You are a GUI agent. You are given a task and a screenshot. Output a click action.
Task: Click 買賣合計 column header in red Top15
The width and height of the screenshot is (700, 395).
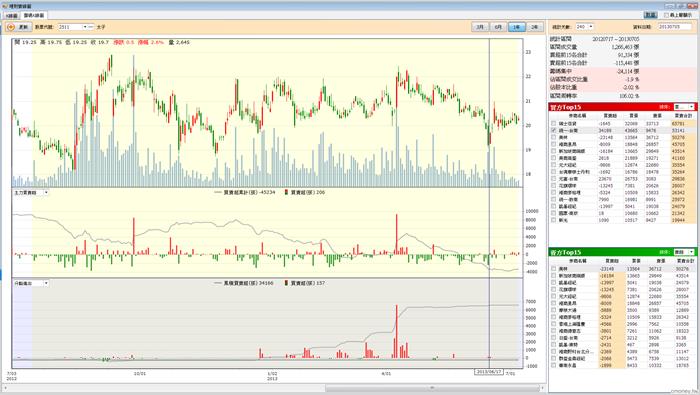pyautogui.click(x=683, y=116)
